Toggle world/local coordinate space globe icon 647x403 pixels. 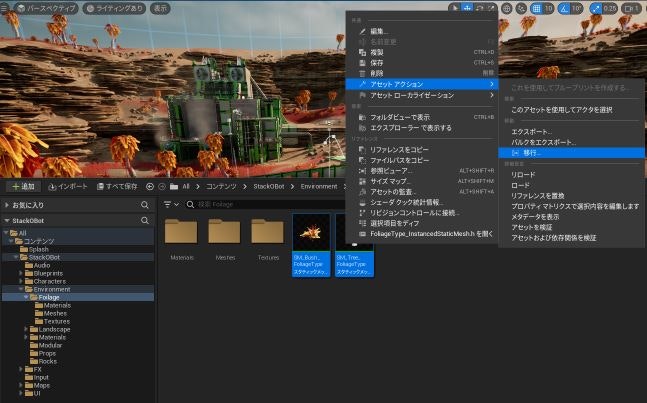tap(507, 8)
